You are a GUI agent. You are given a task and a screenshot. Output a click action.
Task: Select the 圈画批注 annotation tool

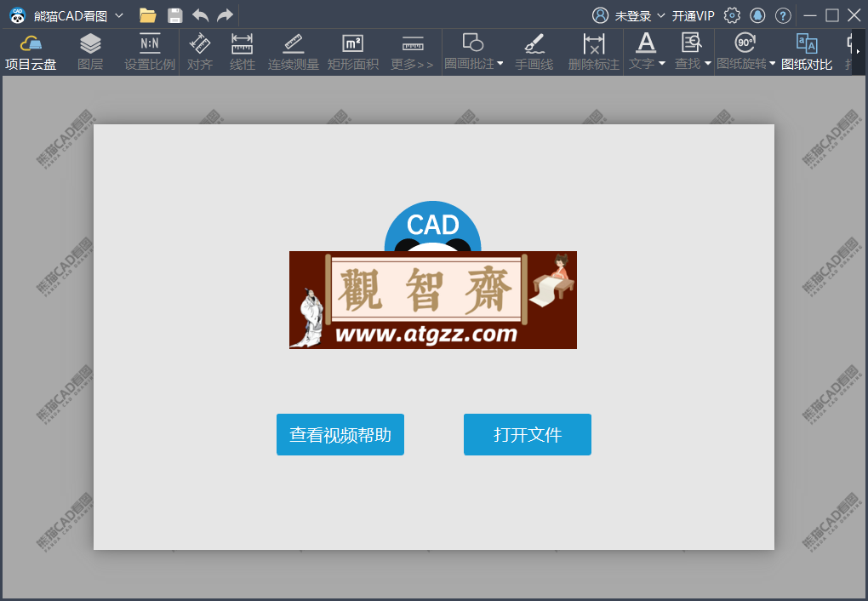tap(470, 53)
